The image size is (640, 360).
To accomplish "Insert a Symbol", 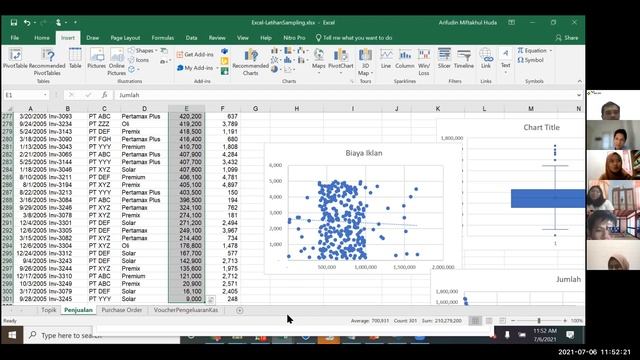I will point(531,60).
